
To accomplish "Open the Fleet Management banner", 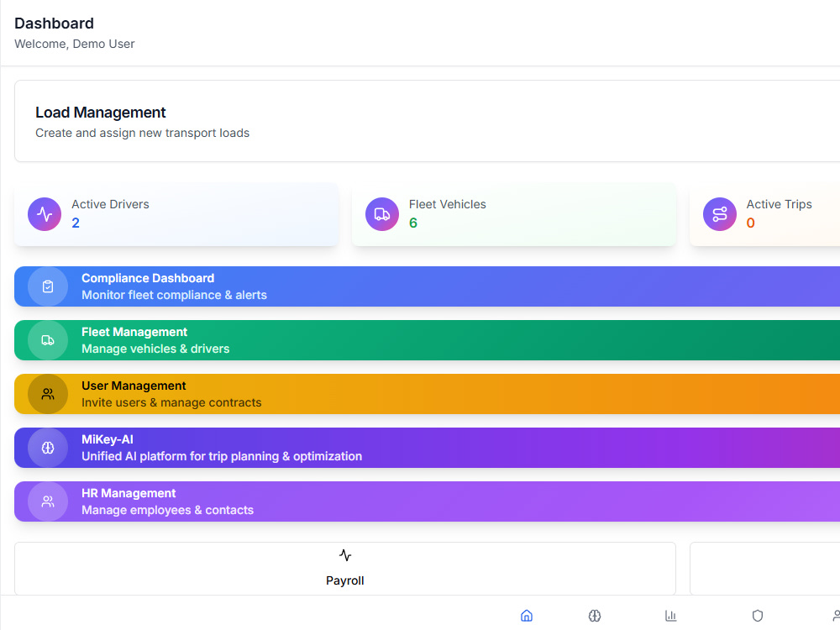I will point(427,340).
